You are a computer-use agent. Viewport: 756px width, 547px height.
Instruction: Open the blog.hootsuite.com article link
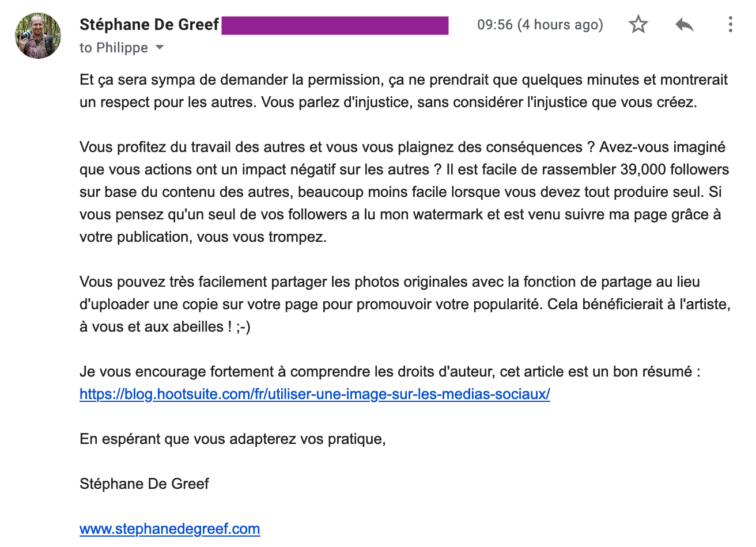pyautogui.click(x=315, y=394)
